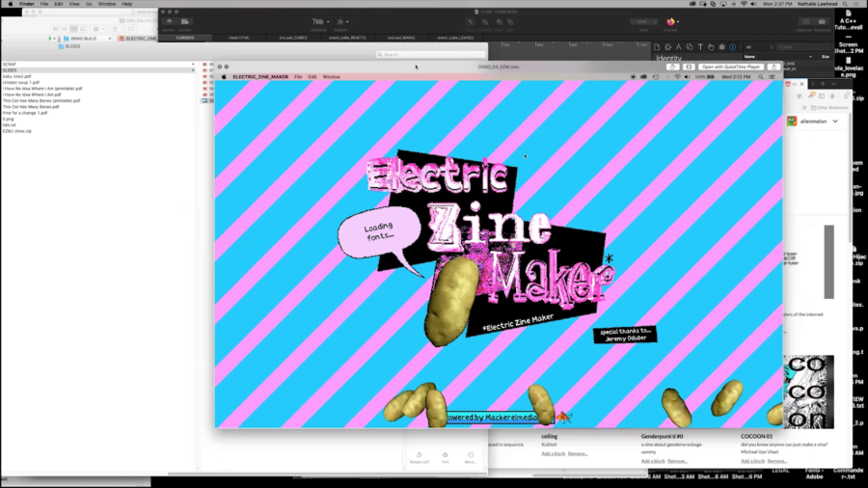Click the Share icon in Quick Look window
Screen dimensions: 868x488
point(773,67)
